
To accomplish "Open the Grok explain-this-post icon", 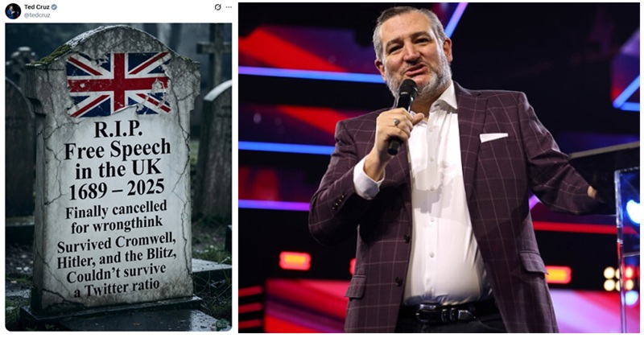I will click(x=218, y=7).
